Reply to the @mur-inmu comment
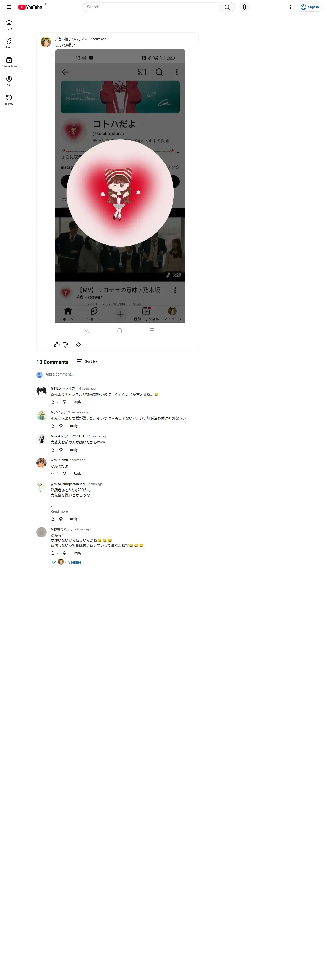The width and height of the screenshot is (327, 980). pyautogui.click(x=77, y=474)
